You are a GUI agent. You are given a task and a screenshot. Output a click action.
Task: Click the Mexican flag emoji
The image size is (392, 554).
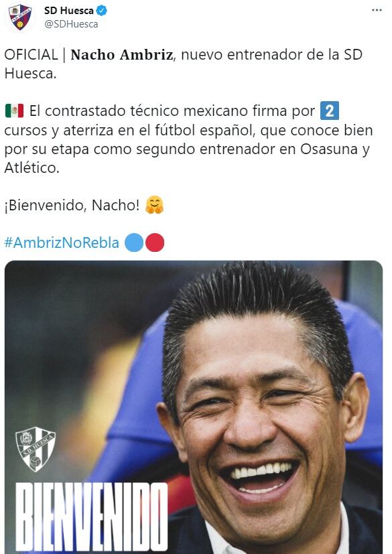(x=15, y=111)
